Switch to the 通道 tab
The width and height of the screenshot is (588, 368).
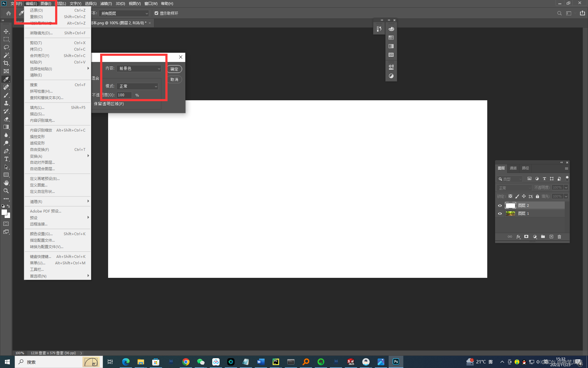513,168
